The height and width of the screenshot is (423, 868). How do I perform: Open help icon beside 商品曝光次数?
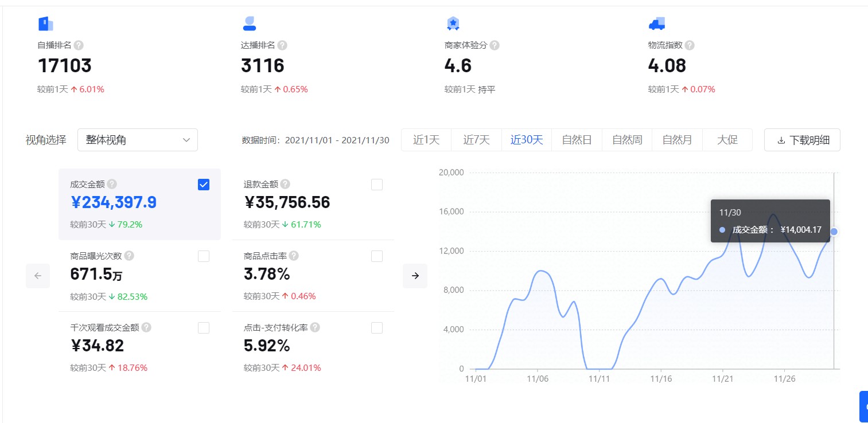point(129,256)
